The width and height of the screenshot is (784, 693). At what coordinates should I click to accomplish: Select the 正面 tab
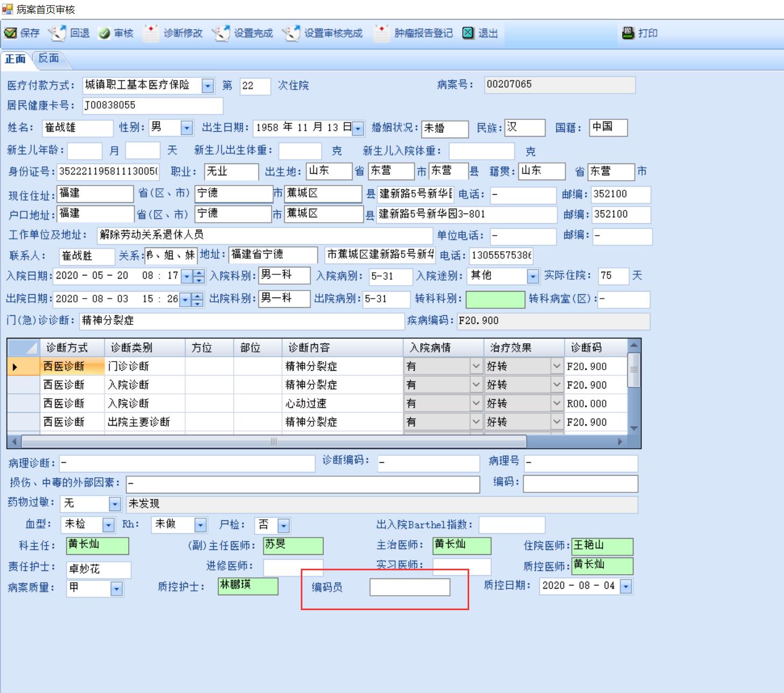[15, 59]
